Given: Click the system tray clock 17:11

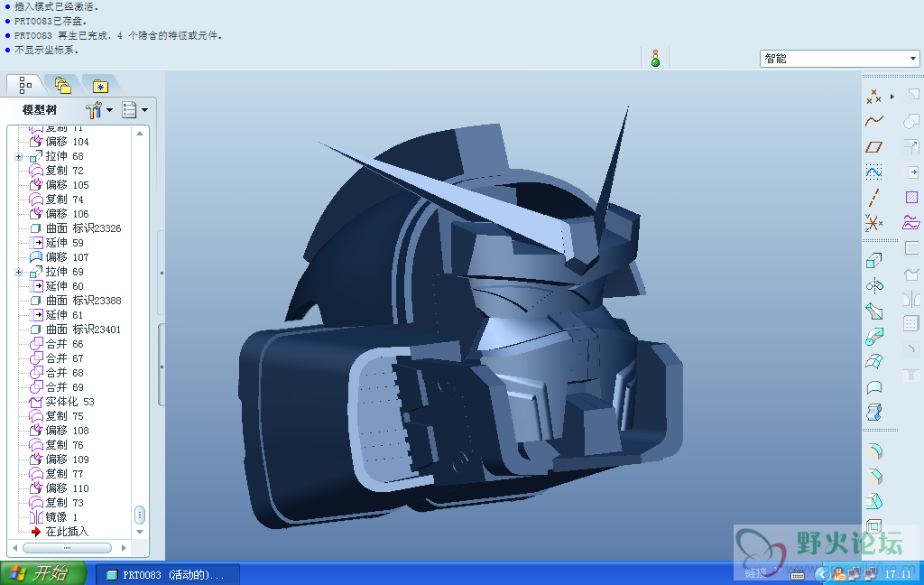Looking at the screenshot, I should [898, 574].
